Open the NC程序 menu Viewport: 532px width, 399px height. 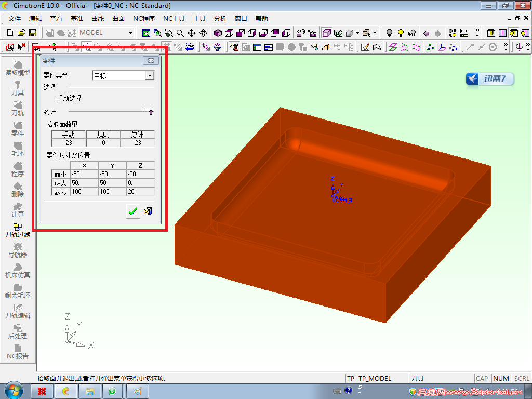tap(144, 19)
